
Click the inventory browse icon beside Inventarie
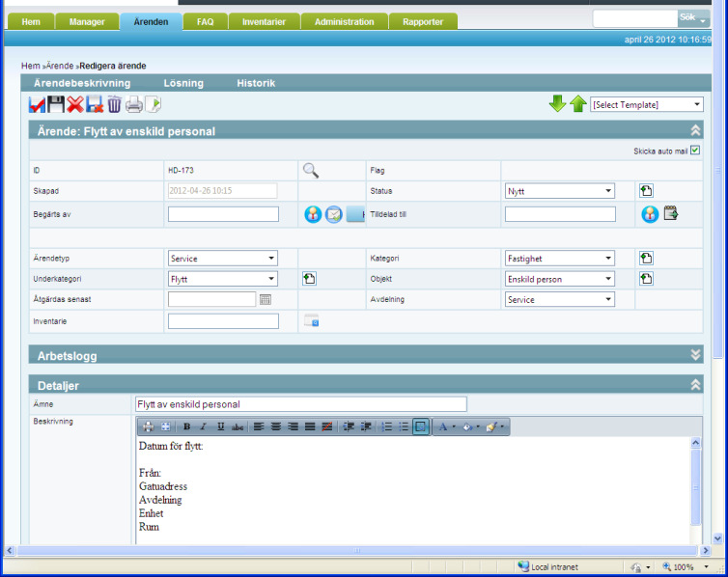[x=312, y=320]
